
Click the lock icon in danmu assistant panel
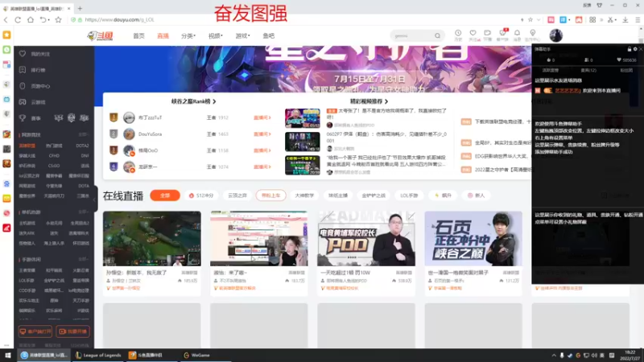click(630, 49)
